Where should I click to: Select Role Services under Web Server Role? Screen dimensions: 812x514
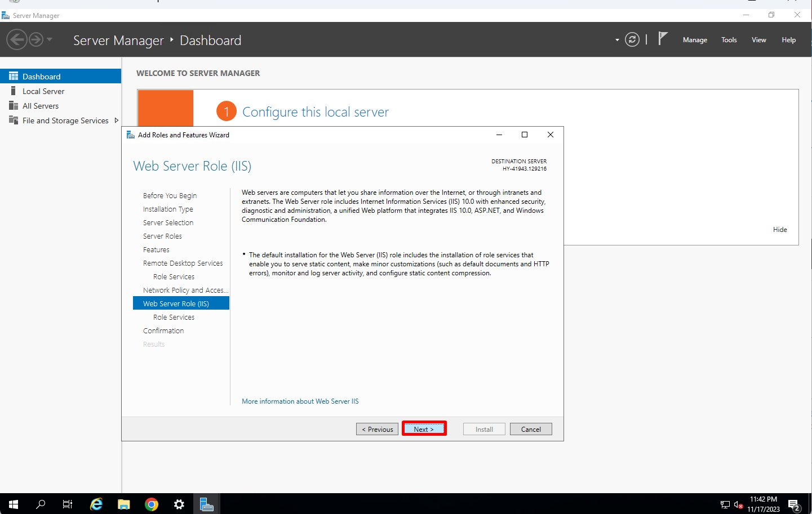174,317
